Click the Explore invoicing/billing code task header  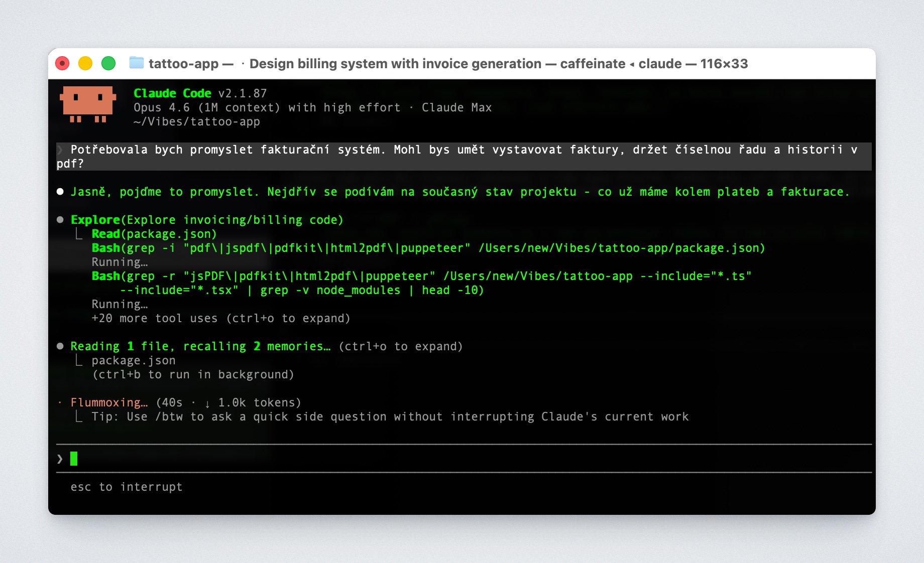207,220
